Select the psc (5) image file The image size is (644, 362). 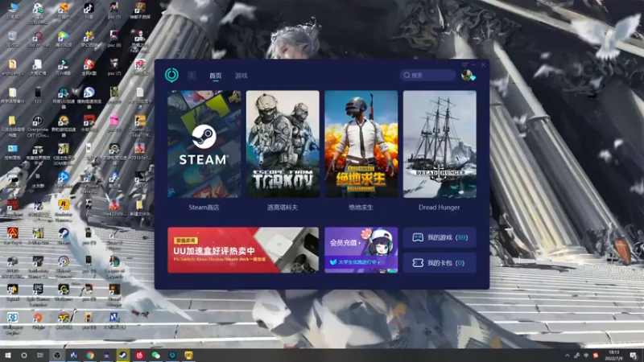pyautogui.click(x=114, y=10)
